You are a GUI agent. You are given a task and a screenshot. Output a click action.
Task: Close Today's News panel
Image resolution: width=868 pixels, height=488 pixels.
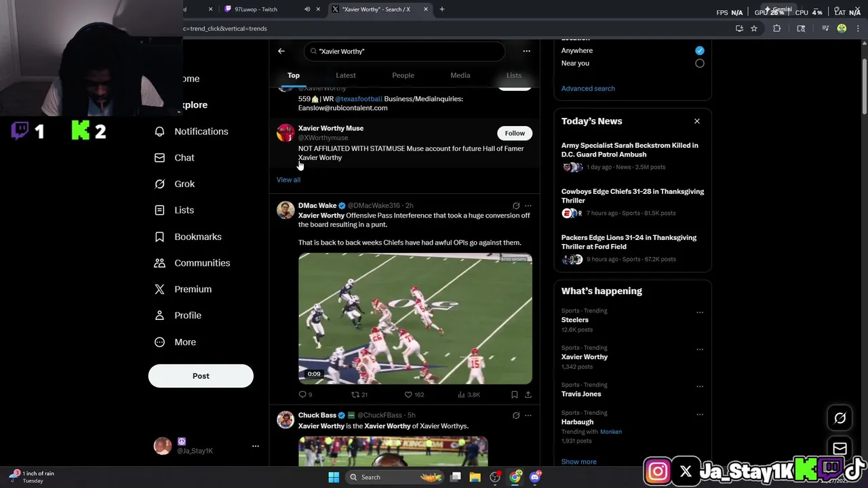pyautogui.click(x=697, y=121)
